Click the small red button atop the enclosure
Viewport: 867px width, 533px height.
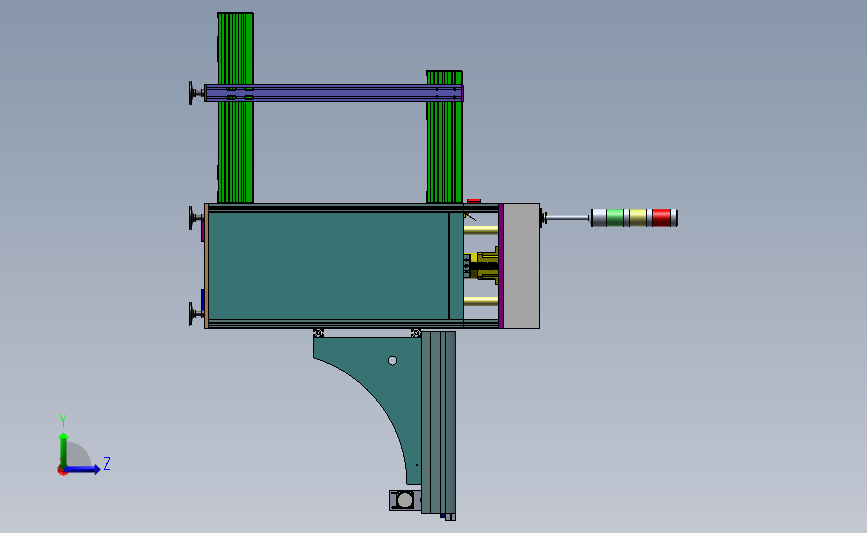(x=474, y=201)
